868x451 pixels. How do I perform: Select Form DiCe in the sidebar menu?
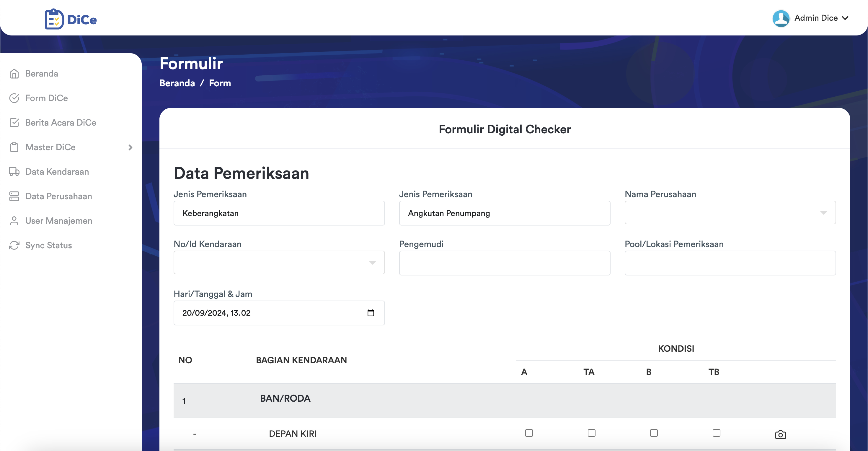(x=47, y=98)
